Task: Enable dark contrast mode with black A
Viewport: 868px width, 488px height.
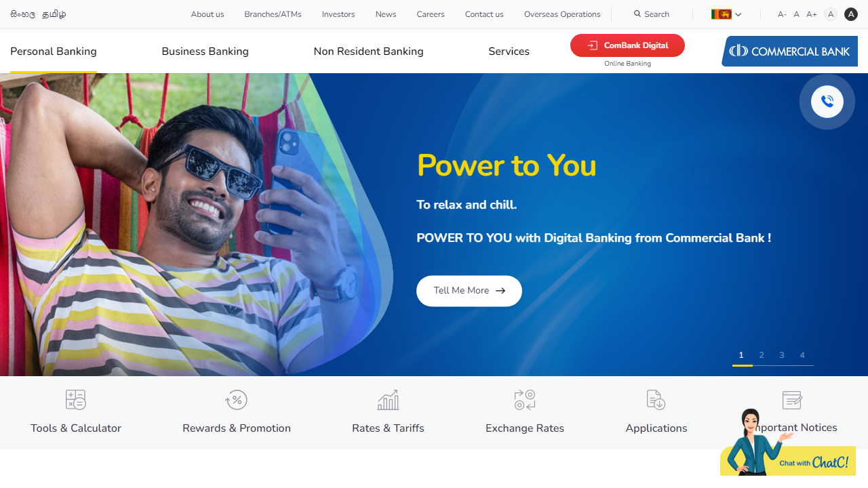Action: pyautogui.click(x=851, y=14)
